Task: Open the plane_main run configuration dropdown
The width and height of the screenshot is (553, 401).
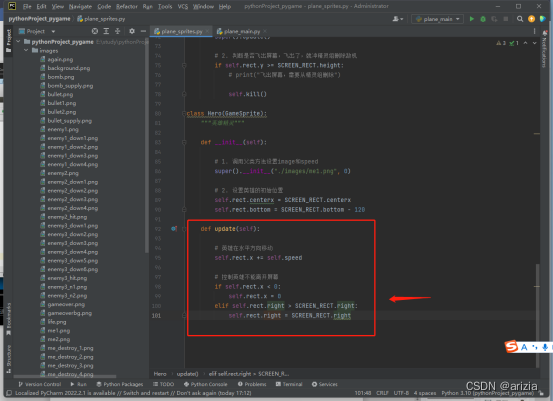Action: point(438,19)
